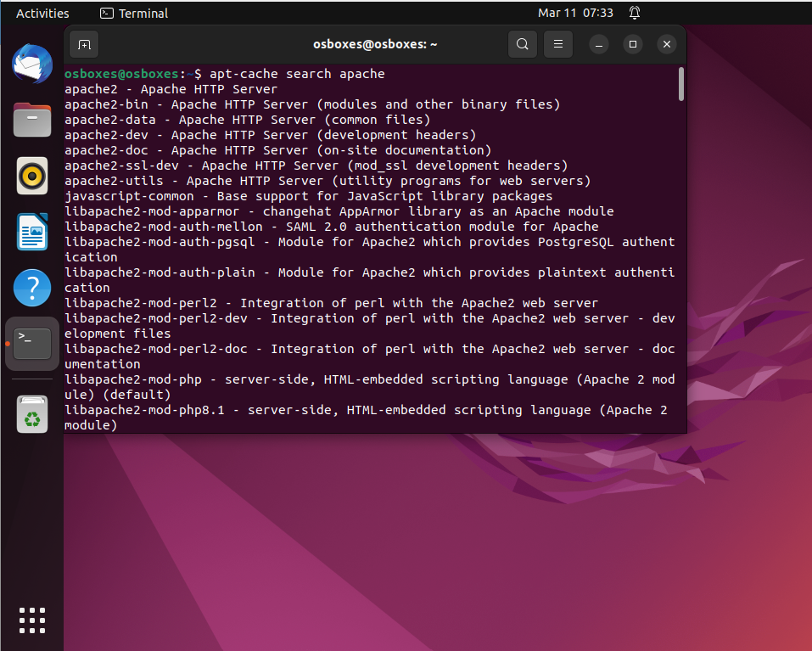
Task: Minimize the terminal window
Action: pyautogui.click(x=599, y=44)
